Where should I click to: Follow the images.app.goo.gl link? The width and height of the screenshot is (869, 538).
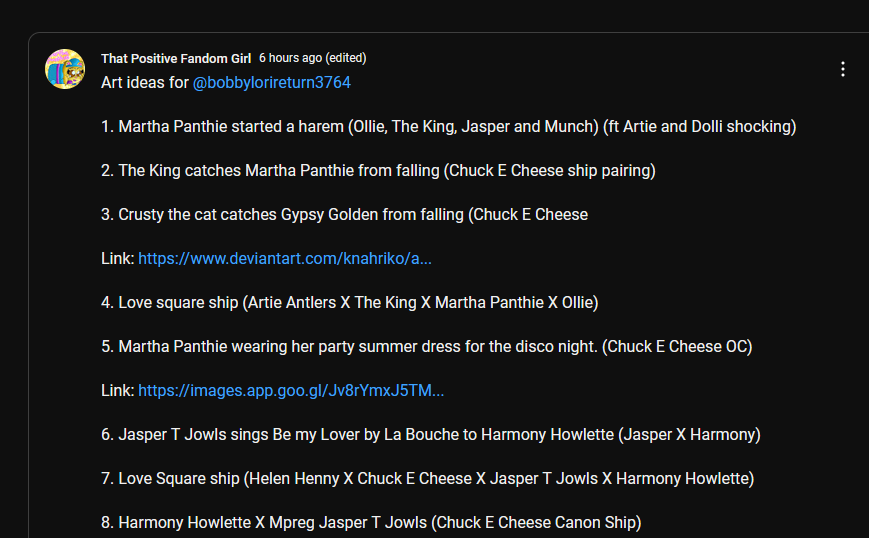(x=291, y=391)
